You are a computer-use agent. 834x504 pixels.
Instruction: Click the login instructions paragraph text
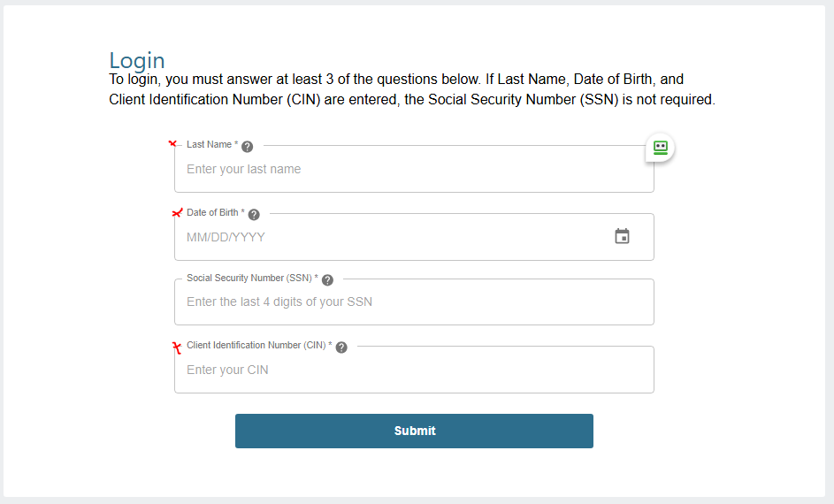click(411, 89)
